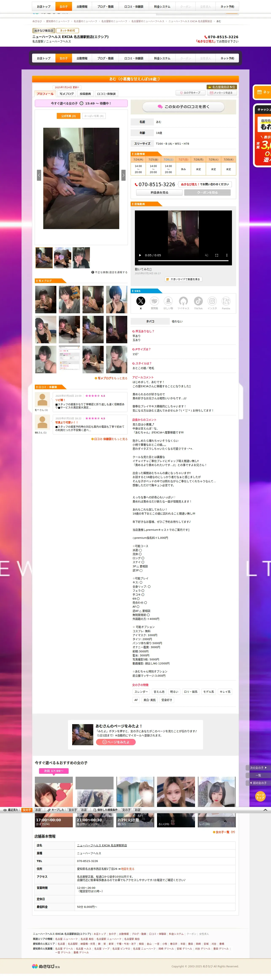
Task: Switch to the 写メブログ tab
Action: coord(66,94)
